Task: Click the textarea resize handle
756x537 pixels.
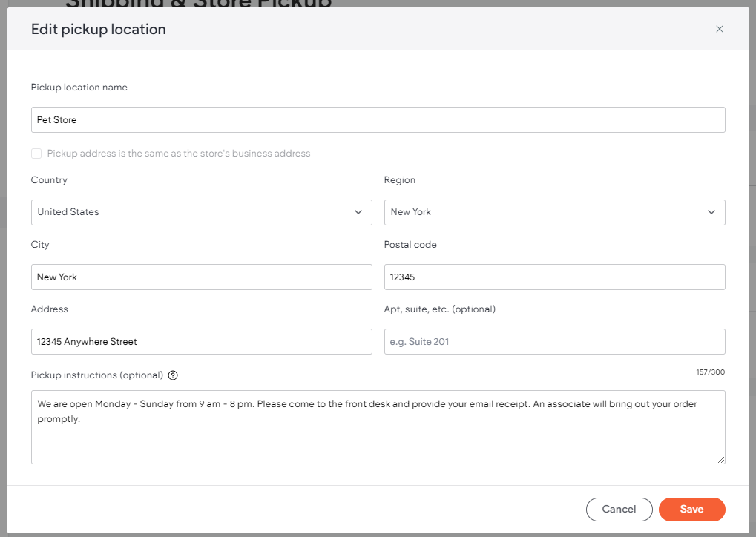Action: pyautogui.click(x=721, y=461)
